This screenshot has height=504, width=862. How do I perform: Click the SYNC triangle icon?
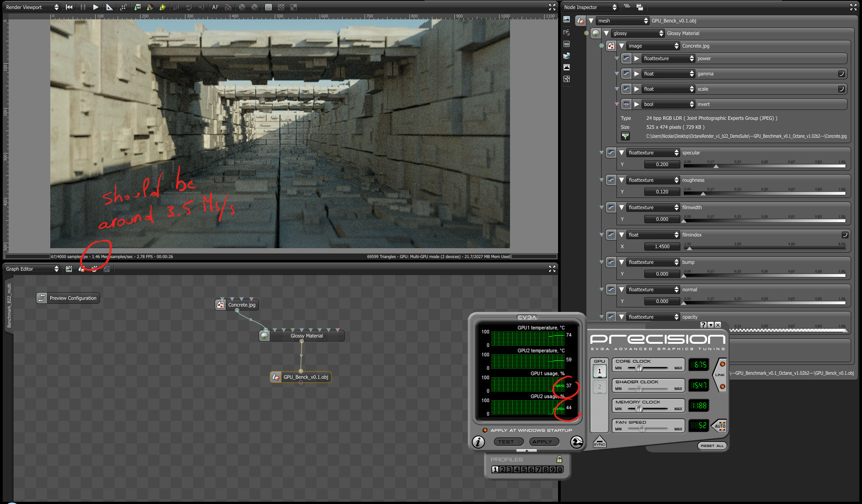click(599, 441)
